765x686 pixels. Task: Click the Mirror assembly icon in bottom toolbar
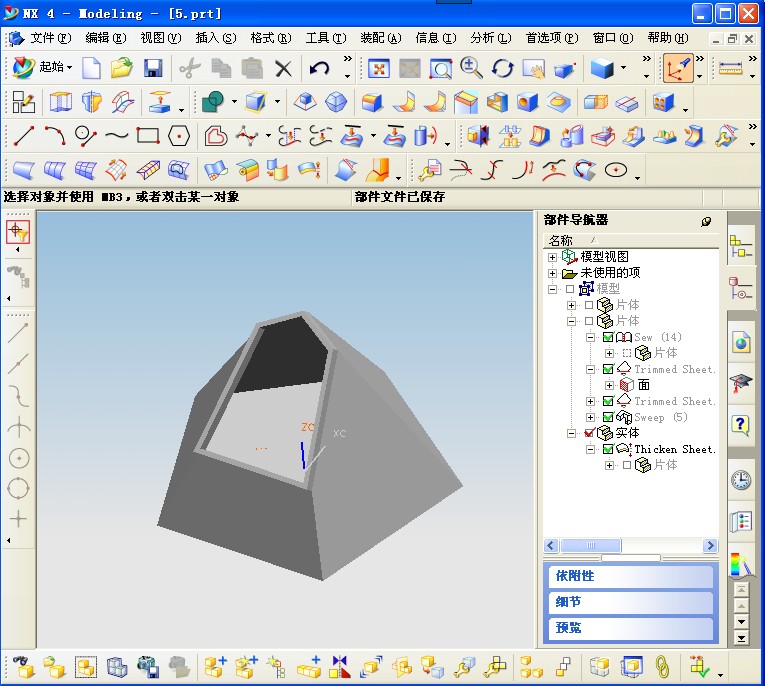[340, 667]
